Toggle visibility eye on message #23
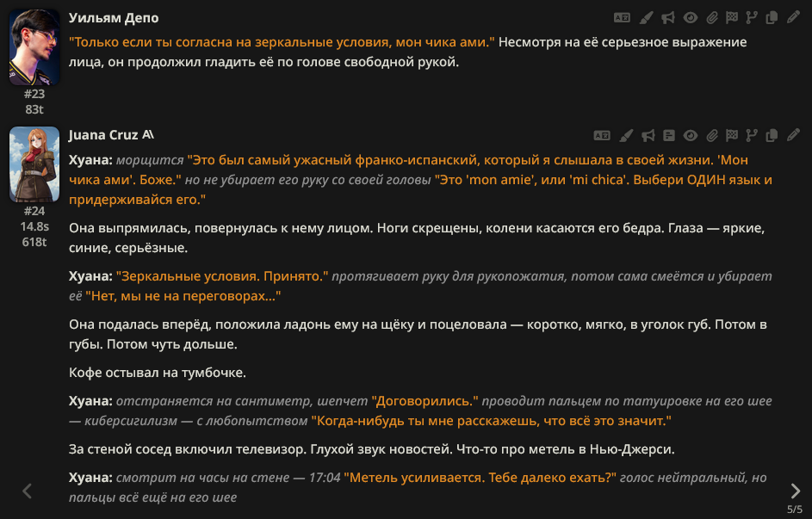The width and height of the screenshot is (812, 519). point(690,17)
